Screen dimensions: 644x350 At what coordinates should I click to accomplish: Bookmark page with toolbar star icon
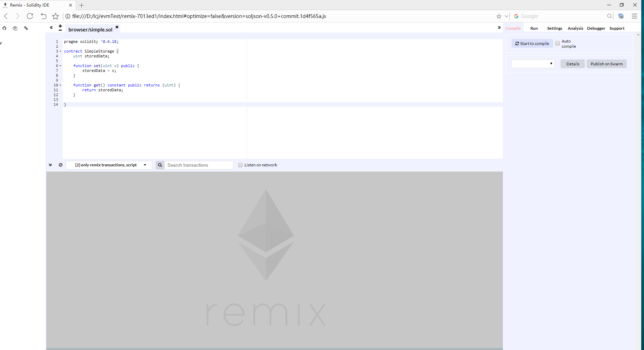point(55,16)
